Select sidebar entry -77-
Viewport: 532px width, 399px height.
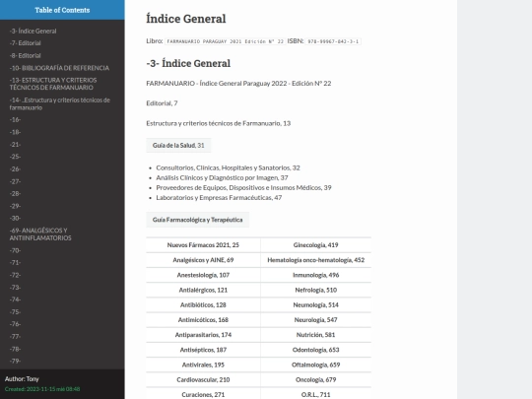pyautogui.click(x=15, y=336)
